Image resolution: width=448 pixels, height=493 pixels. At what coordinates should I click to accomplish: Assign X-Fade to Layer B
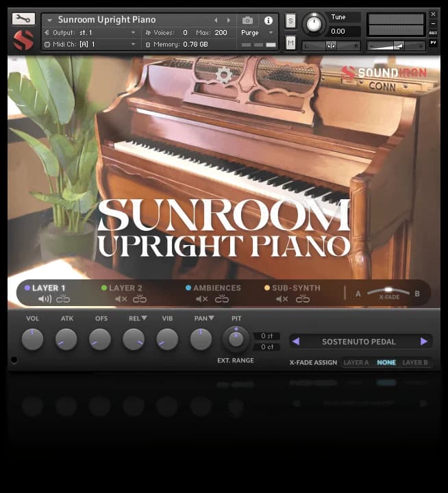pos(415,362)
